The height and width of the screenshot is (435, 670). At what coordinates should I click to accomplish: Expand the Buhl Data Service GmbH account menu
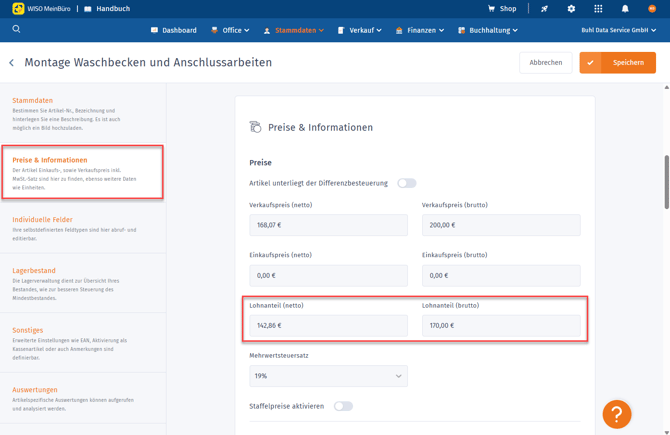tap(618, 30)
